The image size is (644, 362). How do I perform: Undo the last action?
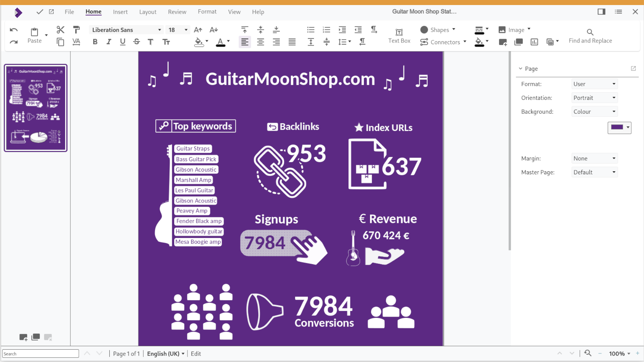(x=13, y=29)
